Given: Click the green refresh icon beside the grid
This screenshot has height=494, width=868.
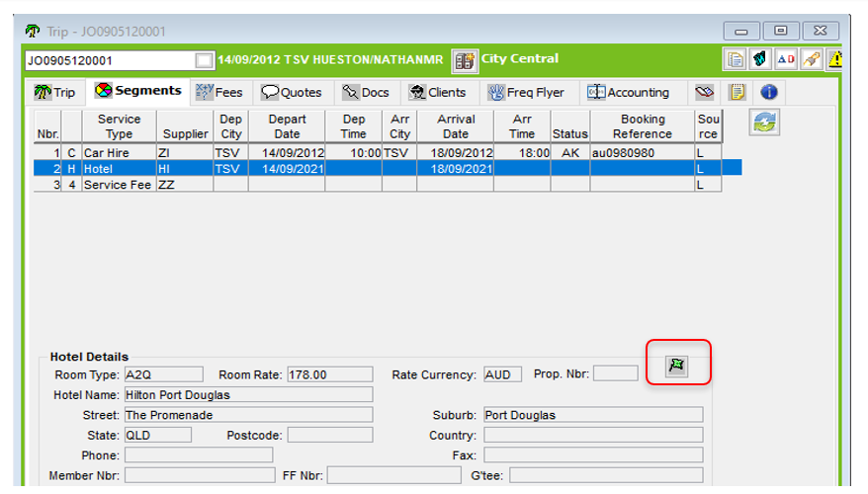Looking at the screenshot, I should [765, 123].
